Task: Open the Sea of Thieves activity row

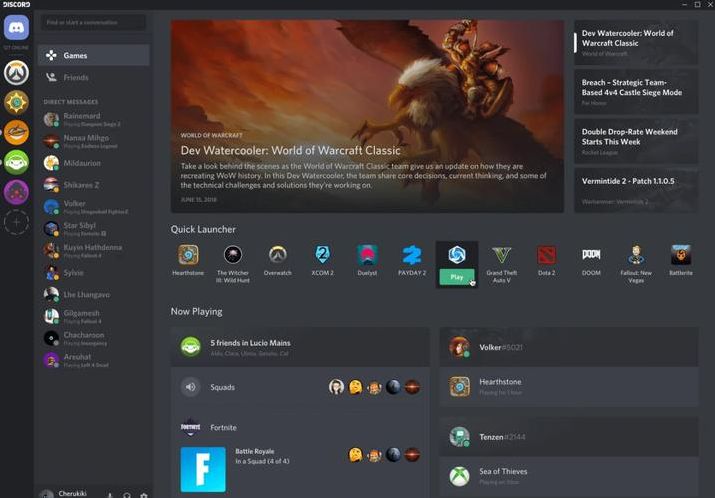Action: (569, 476)
